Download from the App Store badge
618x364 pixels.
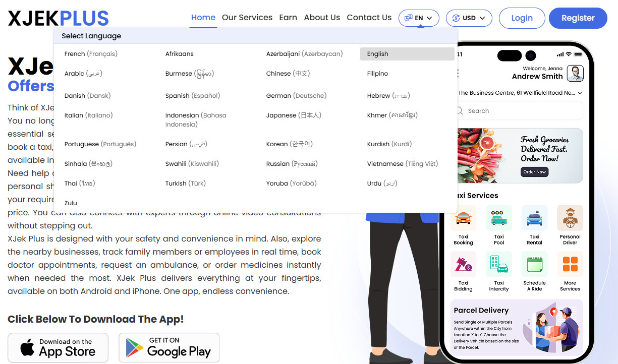[x=58, y=347]
